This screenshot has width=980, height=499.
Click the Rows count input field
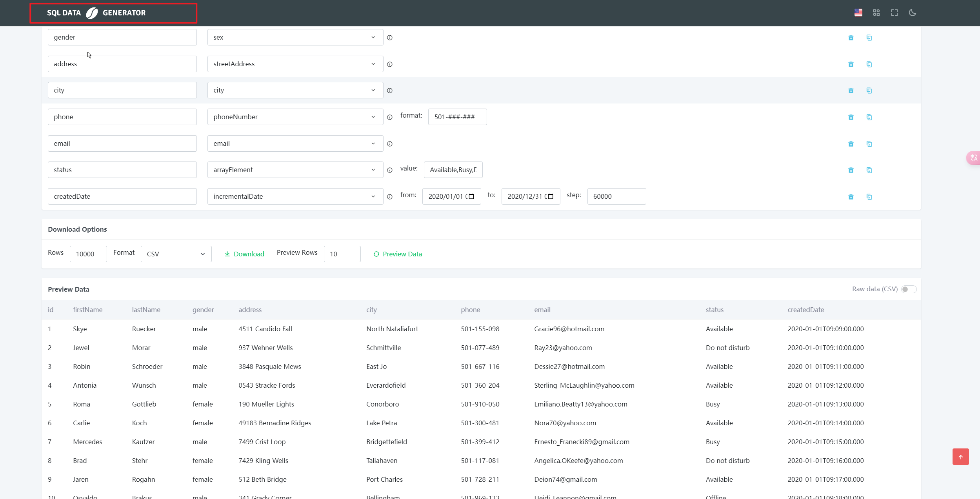pos(88,254)
